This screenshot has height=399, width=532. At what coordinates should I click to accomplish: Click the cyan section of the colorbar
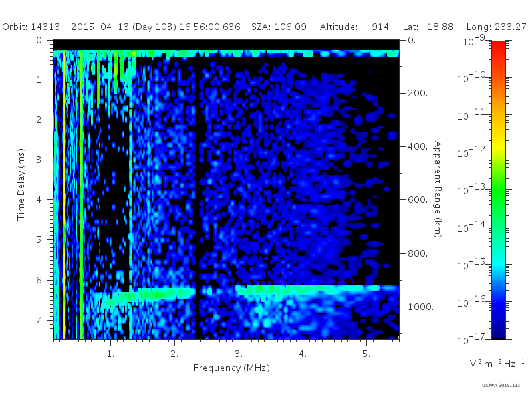pos(499,263)
